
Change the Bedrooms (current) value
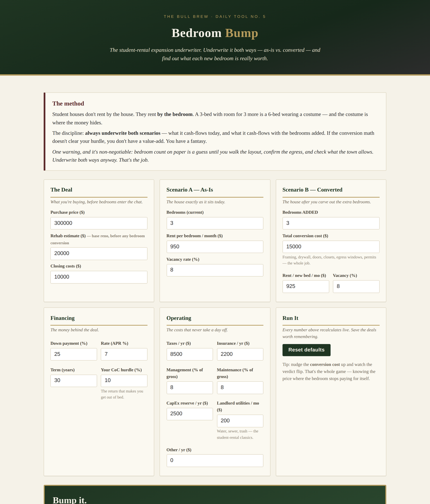pos(215,223)
